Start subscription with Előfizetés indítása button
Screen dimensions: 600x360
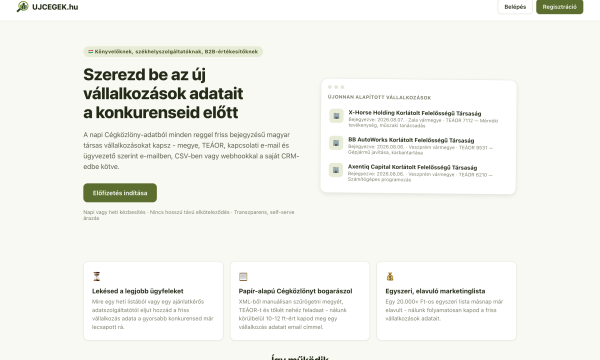(x=120, y=193)
